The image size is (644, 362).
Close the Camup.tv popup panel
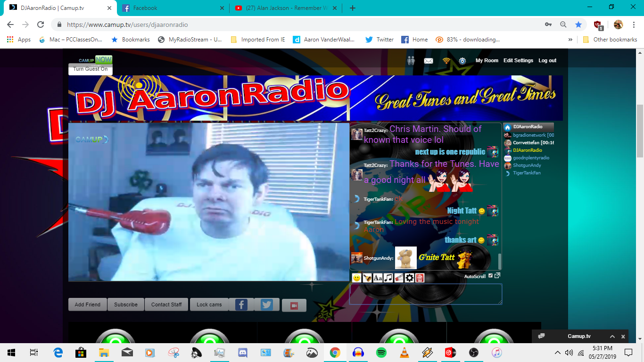click(x=623, y=337)
